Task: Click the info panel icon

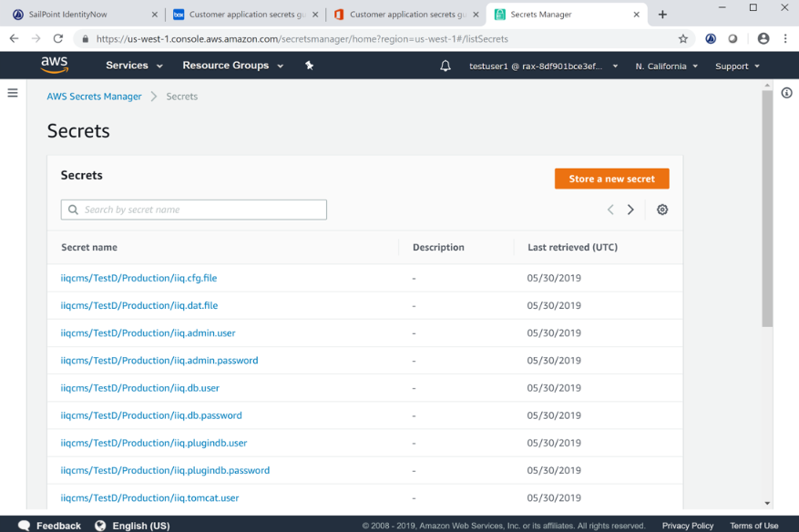Action: (786, 93)
